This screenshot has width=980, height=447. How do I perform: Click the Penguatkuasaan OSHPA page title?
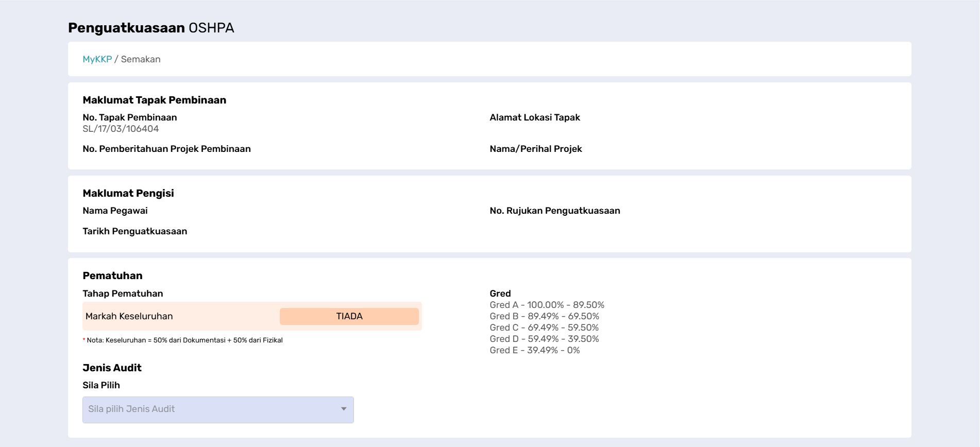[151, 28]
